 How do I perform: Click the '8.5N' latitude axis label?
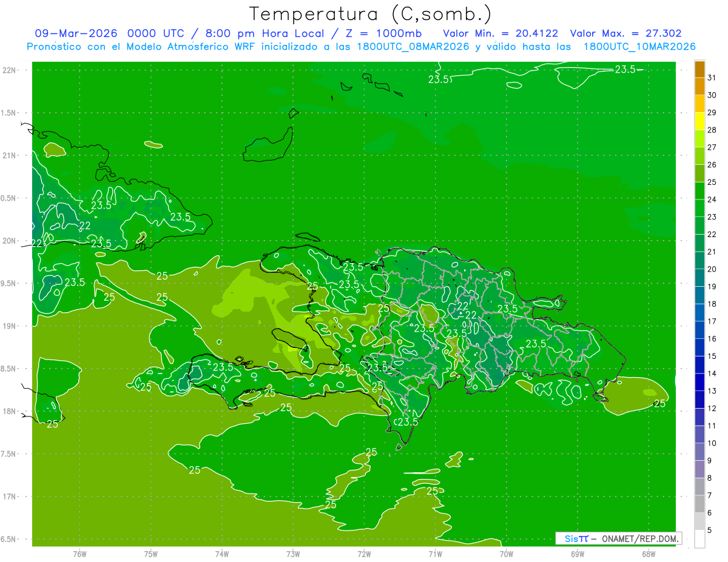point(8,369)
